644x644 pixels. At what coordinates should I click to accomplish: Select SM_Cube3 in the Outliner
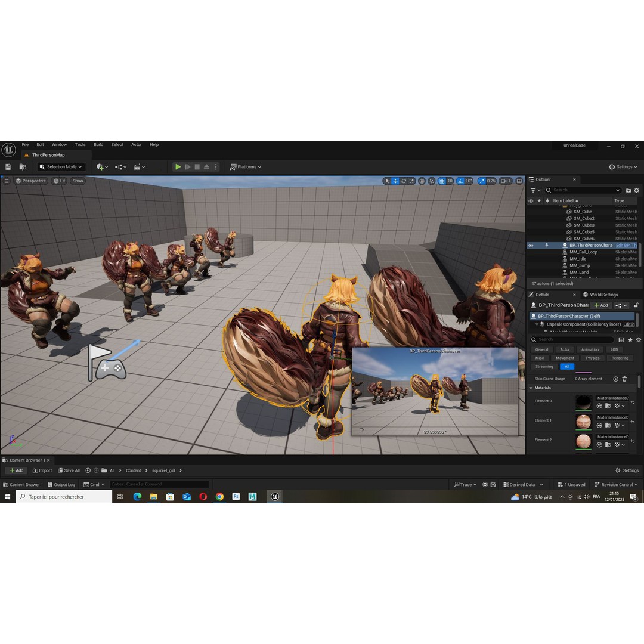coord(584,225)
